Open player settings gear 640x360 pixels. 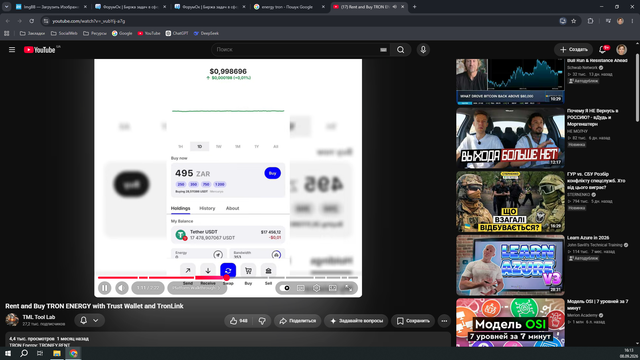pyautogui.click(x=316, y=288)
